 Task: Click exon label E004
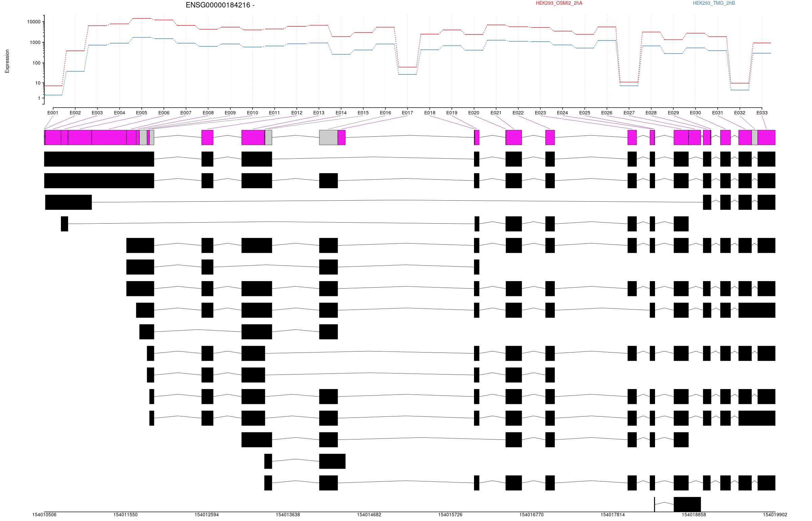119,113
